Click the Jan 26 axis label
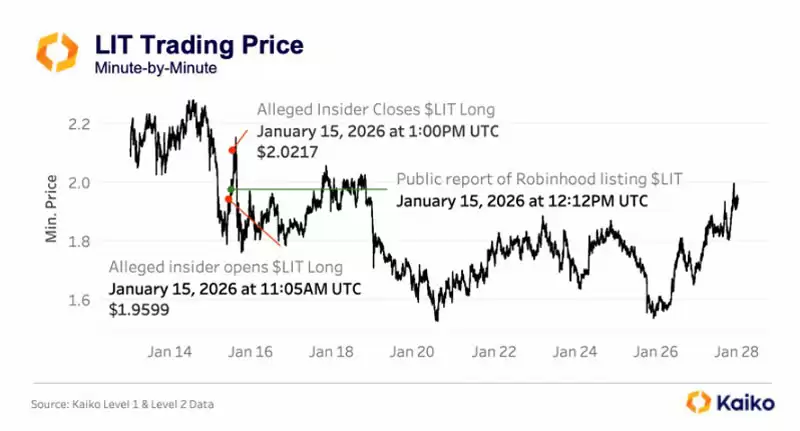Image resolution: width=800 pixels, height=431 pixels. pos(656,351)
